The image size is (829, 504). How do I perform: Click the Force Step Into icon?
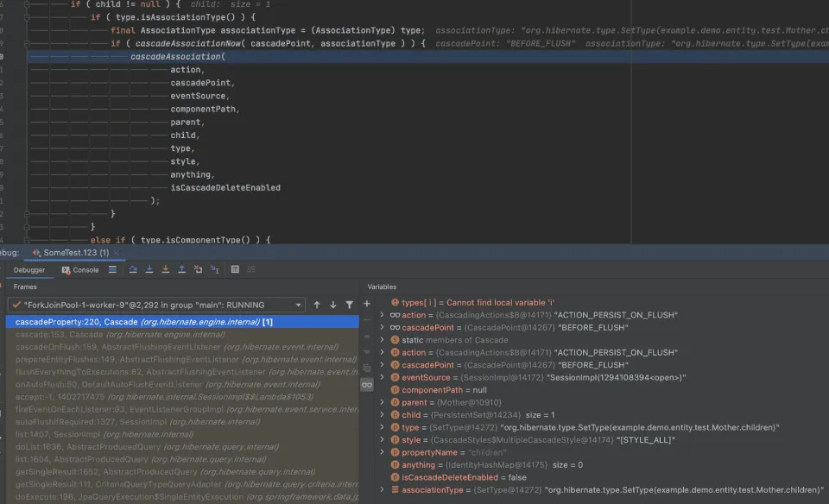[x=166, y=269]
